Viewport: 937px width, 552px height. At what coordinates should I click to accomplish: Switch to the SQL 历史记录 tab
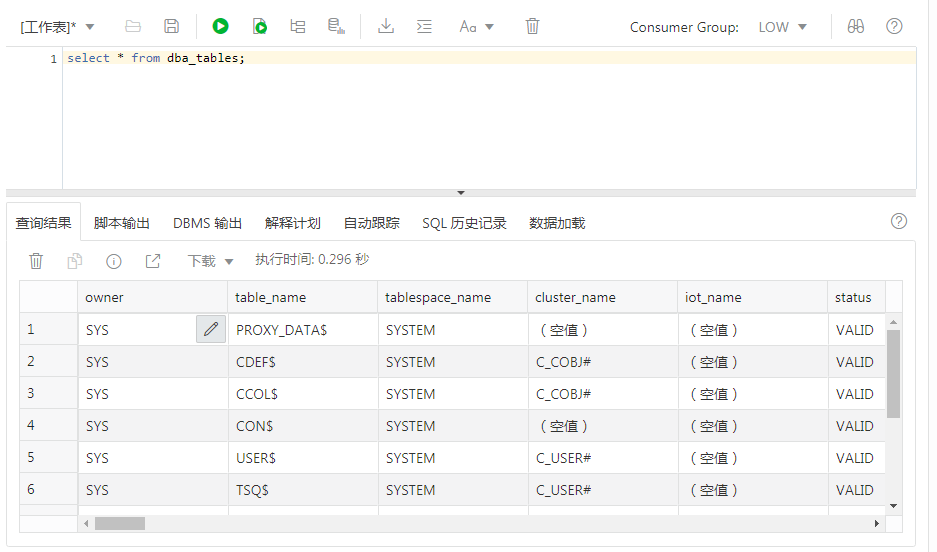pyautogui.click(x=464, y=223)
